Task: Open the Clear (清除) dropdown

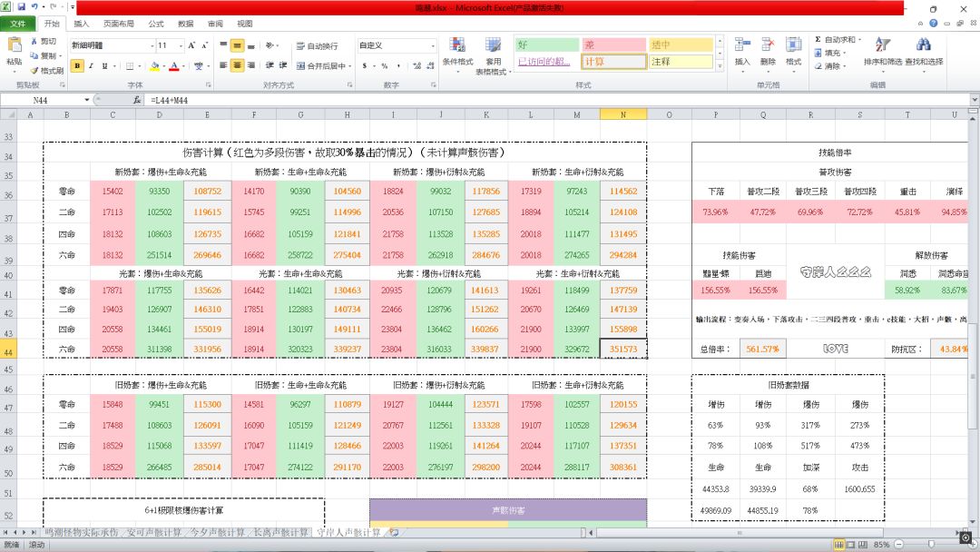Action: [830, 65]
